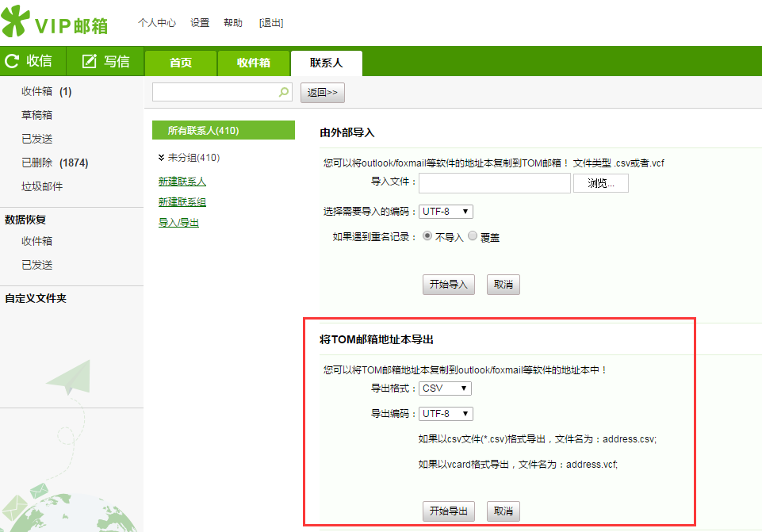Click the 新建联系人 link
The height and width of the screenshot is (532, 762).
click(x=182, y=182)
